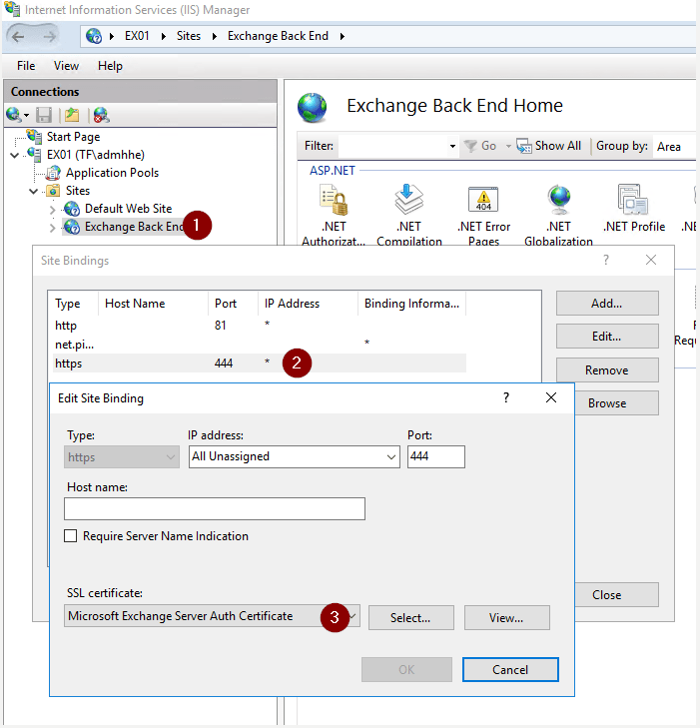700x728 pixels.
Task: Collapse the EX01 server node
Action: tap(15, 155)
